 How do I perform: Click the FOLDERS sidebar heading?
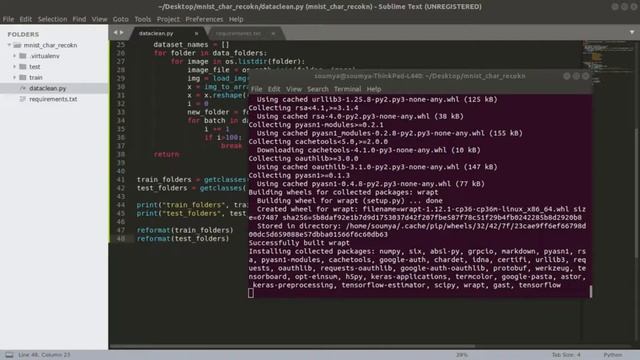click(x=23, y=34)
